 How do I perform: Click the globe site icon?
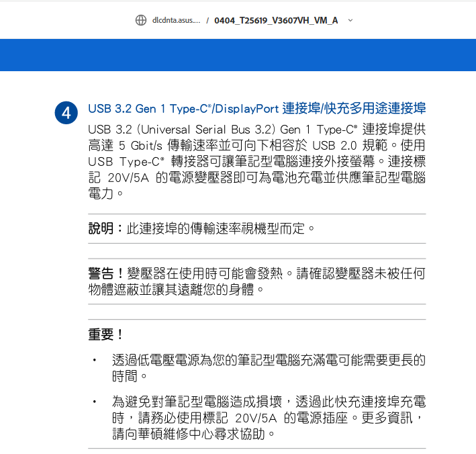141,20
